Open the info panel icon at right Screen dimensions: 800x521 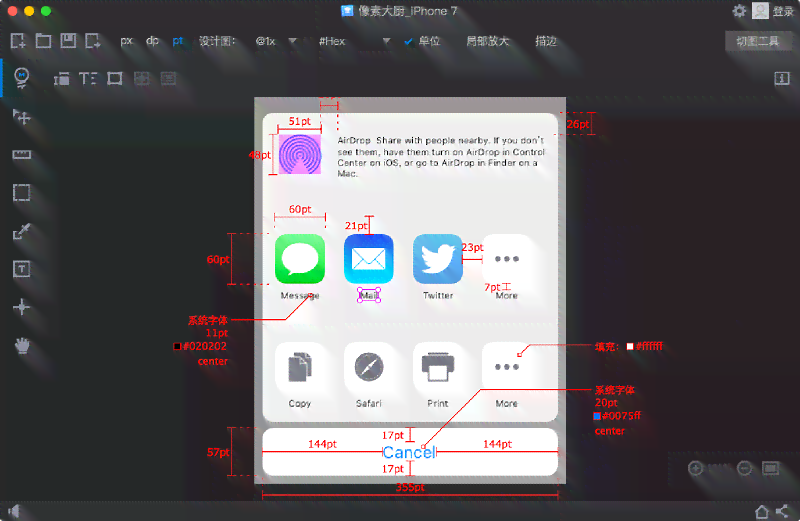click(x=782, y=79)
